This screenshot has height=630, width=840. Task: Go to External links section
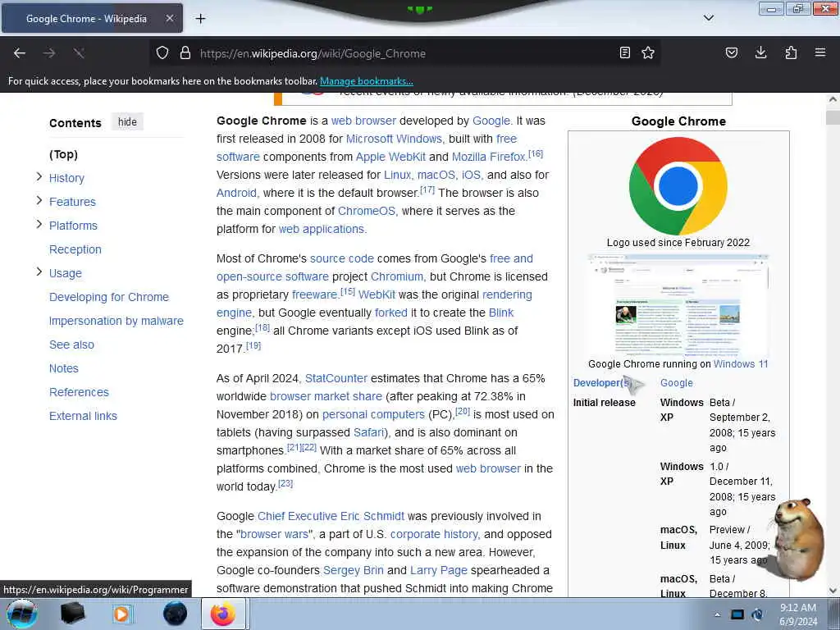(x=83, y=416)
